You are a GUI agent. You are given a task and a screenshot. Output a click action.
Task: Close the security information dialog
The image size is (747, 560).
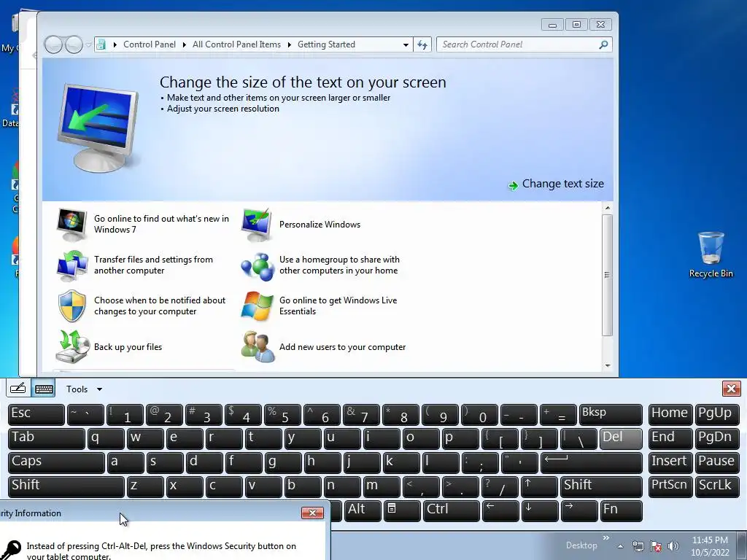pos(312,513)
